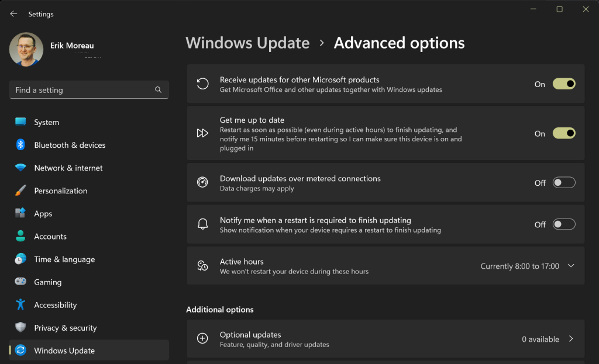Disable the Get me up to date toggle

564,133
